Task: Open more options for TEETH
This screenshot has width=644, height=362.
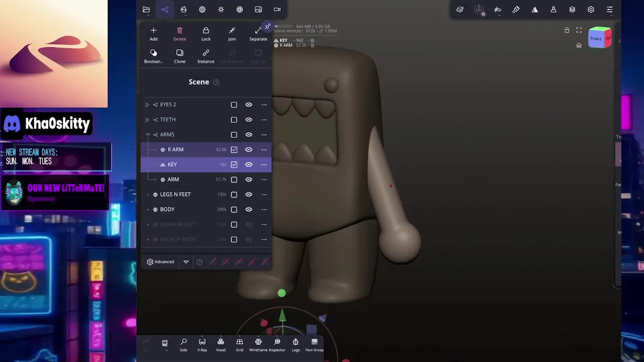Action: [264, 120]
